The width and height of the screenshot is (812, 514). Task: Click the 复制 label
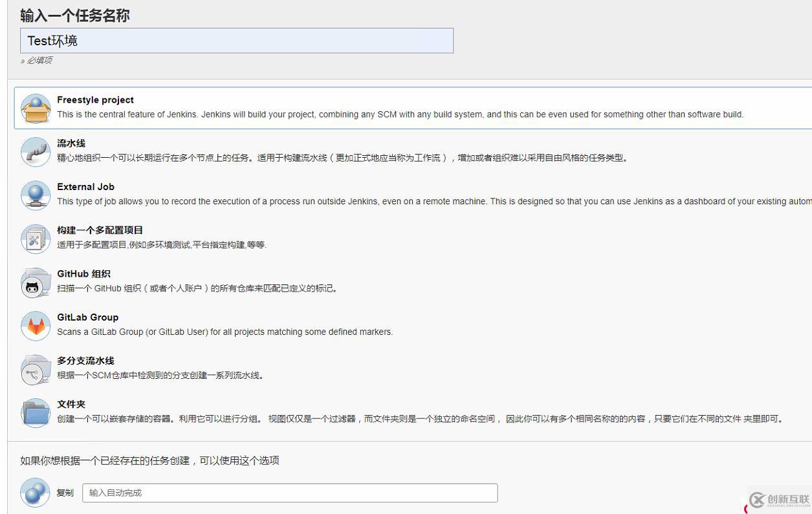(65, 493)
